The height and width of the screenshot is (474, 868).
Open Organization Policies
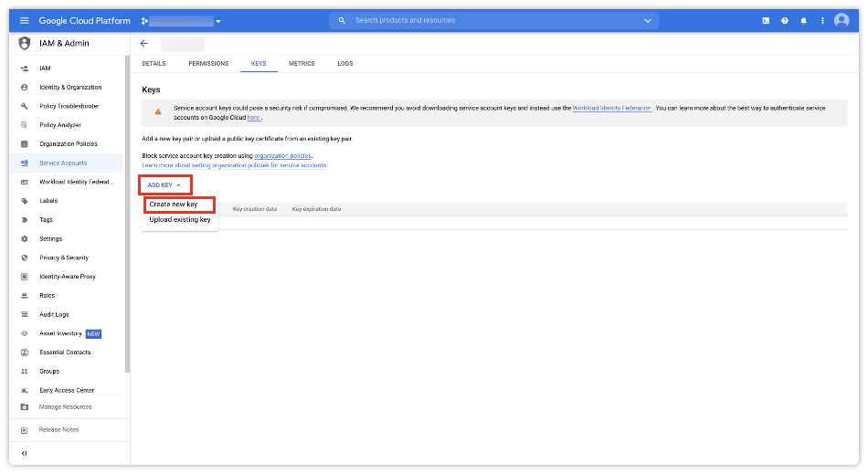[x=69, y=143]
